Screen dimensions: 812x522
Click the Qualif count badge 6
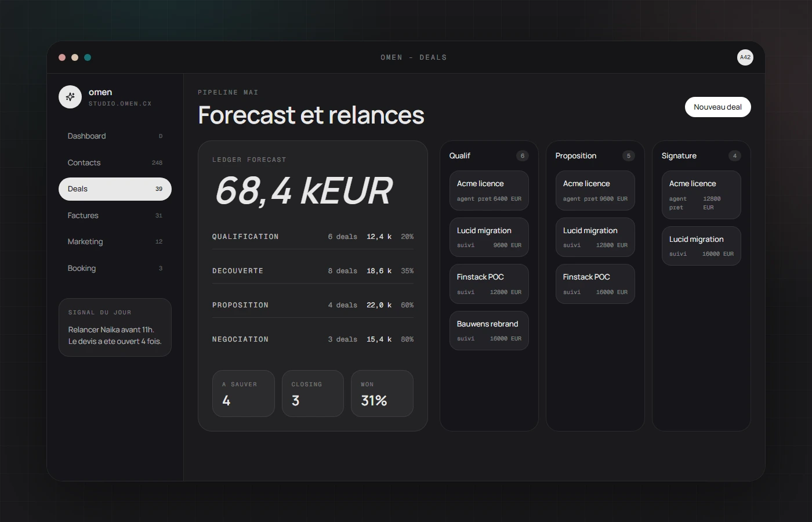coord(523,156)
